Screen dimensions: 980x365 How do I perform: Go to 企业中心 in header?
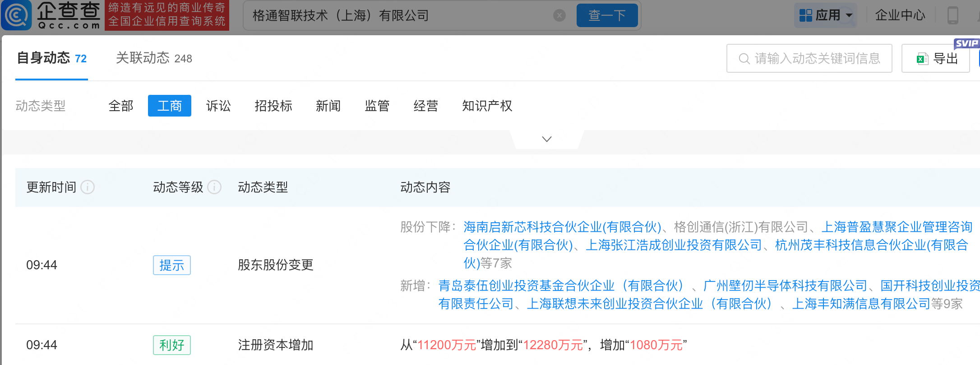pyautogui.click(x=900, y=15)
